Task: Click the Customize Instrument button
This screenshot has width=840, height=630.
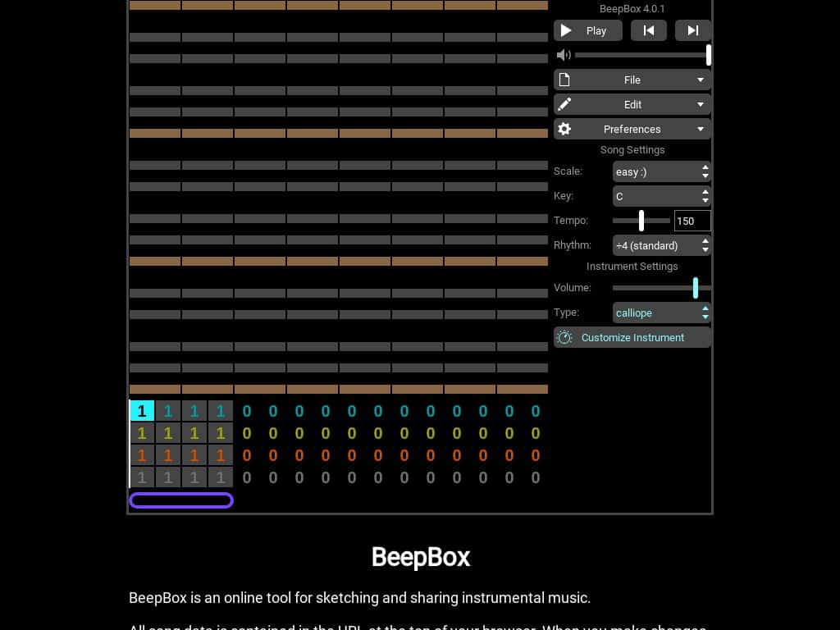Action: [x=632, y=337]
